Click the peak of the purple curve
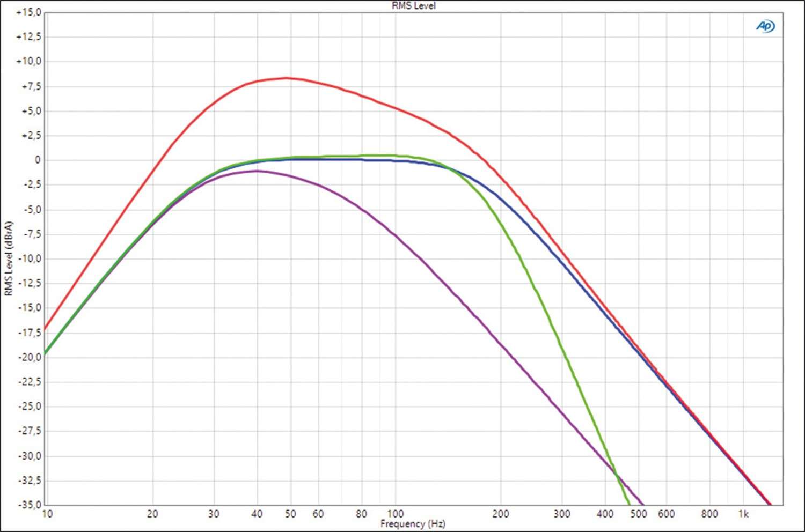805x532 pixels. (x=257, y=171)
